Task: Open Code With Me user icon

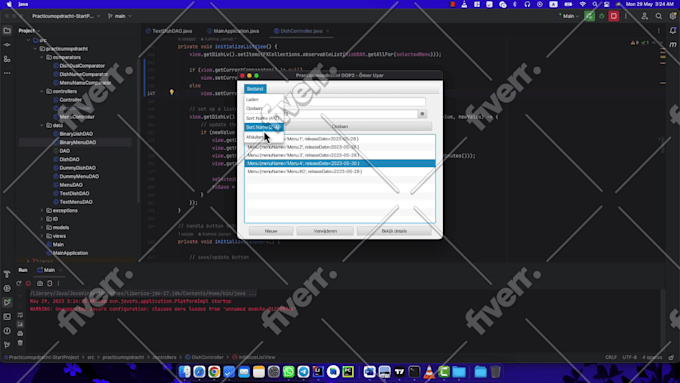Action: click(645, 16)
